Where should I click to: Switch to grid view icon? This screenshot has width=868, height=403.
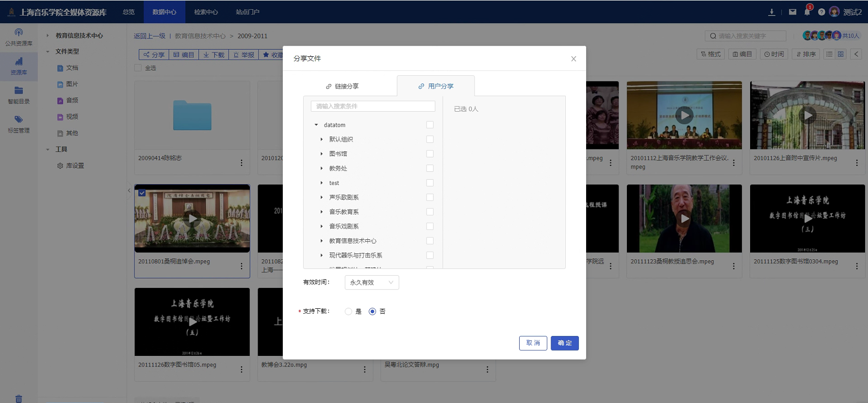[841, 54]
